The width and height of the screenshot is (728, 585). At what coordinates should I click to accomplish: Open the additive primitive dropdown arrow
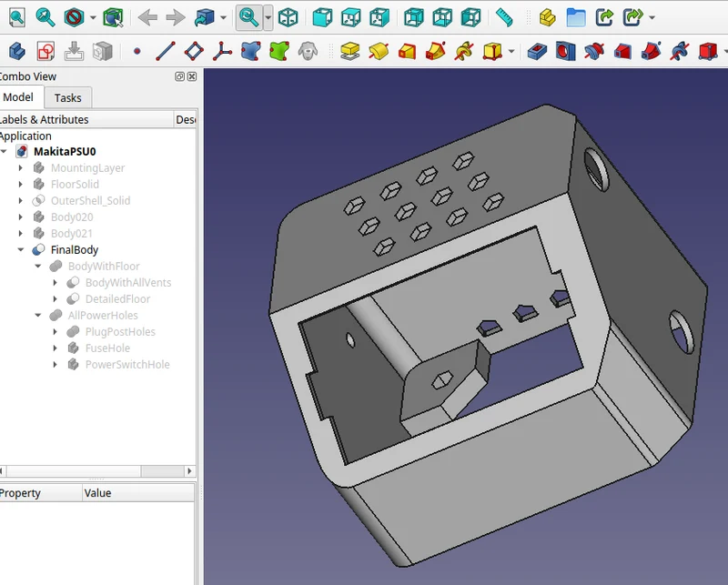point(511,51)
